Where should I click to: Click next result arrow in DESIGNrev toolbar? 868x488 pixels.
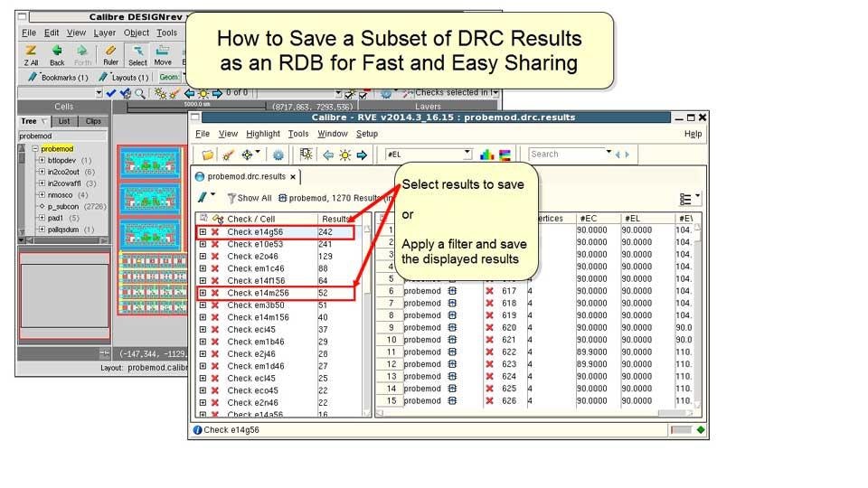217,93
